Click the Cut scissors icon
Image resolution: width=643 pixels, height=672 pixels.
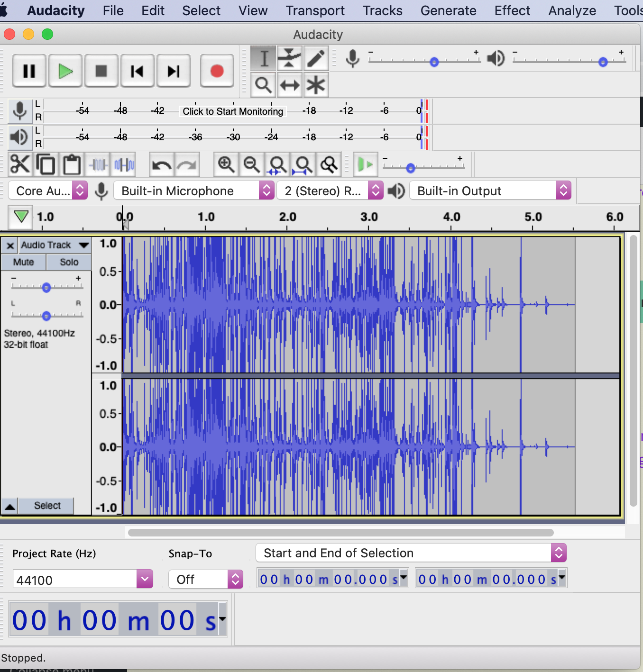[20, 164]
